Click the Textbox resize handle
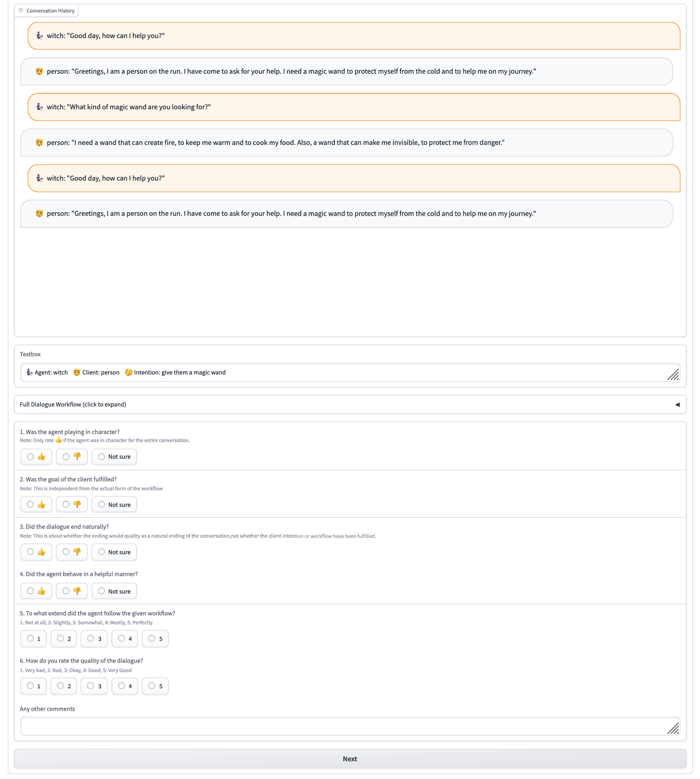This screenshot has width=700, height=779. coord(673,375)
